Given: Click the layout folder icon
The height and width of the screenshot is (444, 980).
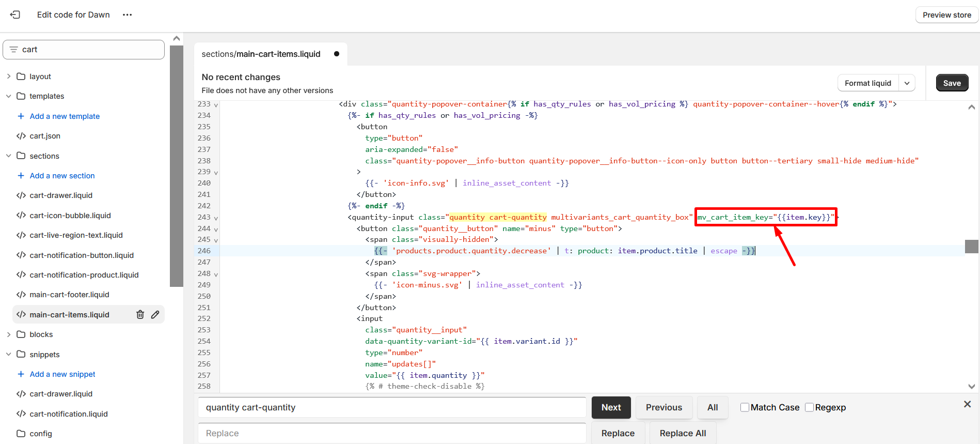Looking at the screenshot, I should [21, 76].
